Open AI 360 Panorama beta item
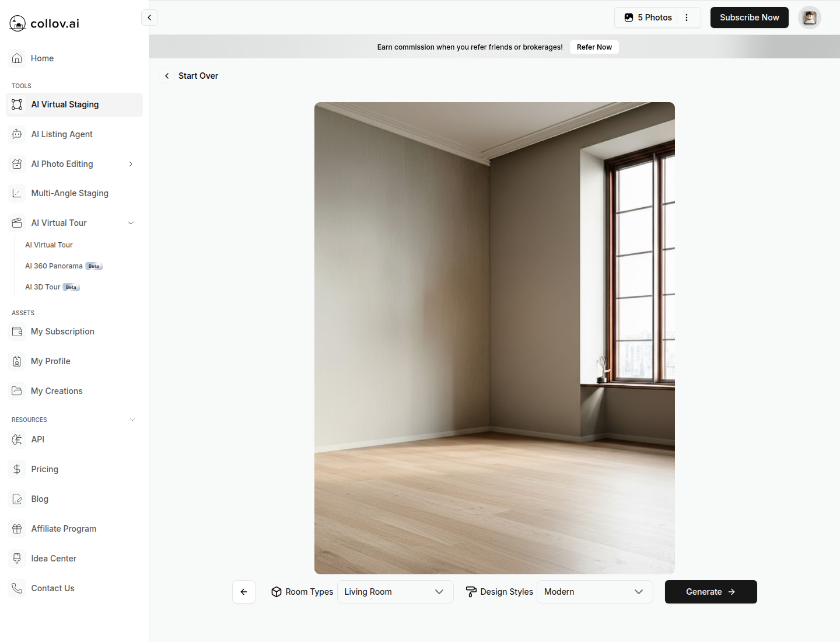This screenshot has height=642, width=840. 64,266
